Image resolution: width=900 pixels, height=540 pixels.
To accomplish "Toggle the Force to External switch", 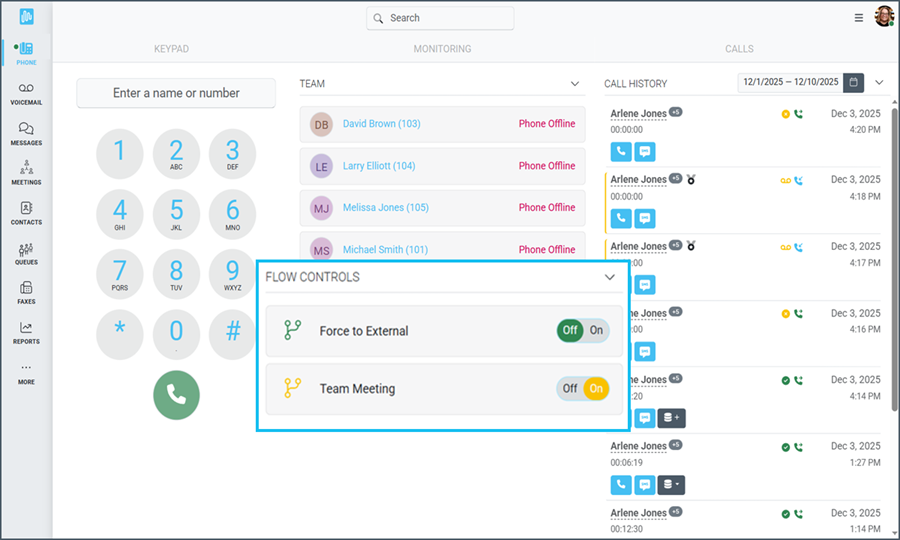I will coord(583,331).
